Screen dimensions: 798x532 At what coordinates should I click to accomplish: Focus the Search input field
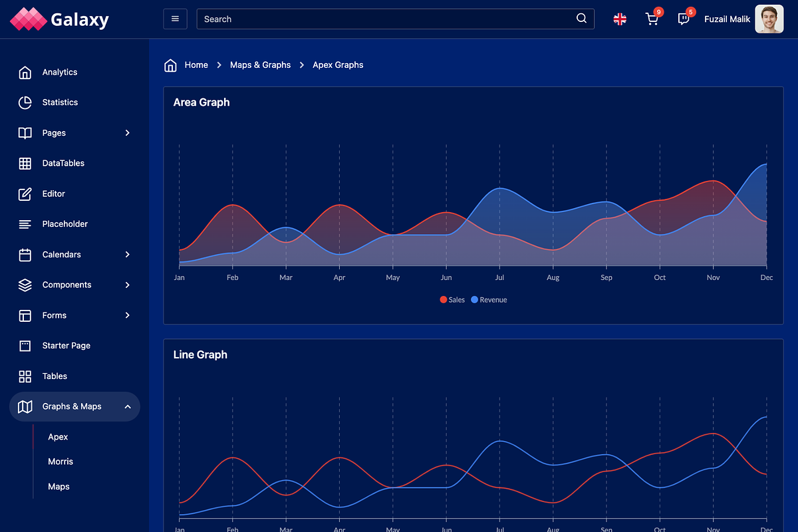coord(395,19)
